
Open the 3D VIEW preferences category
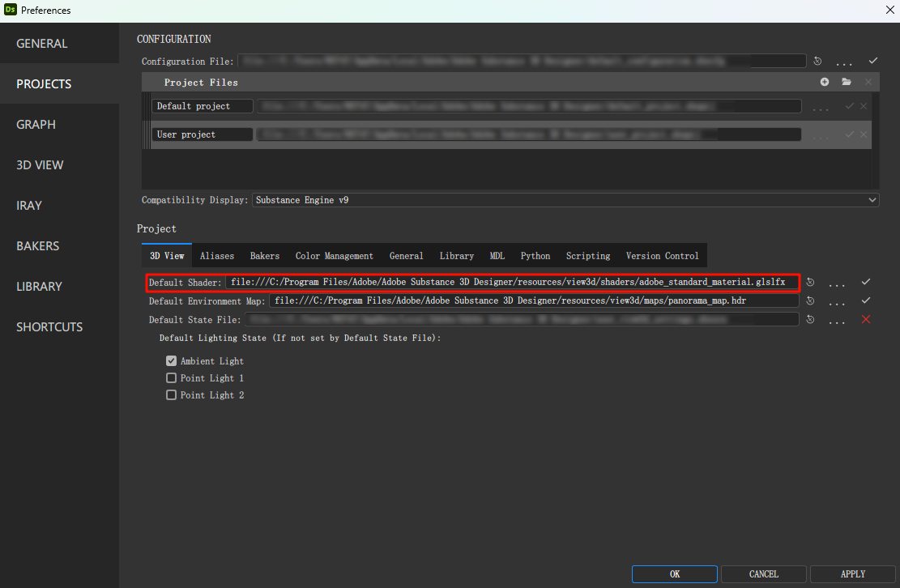(x=40, y=165)
